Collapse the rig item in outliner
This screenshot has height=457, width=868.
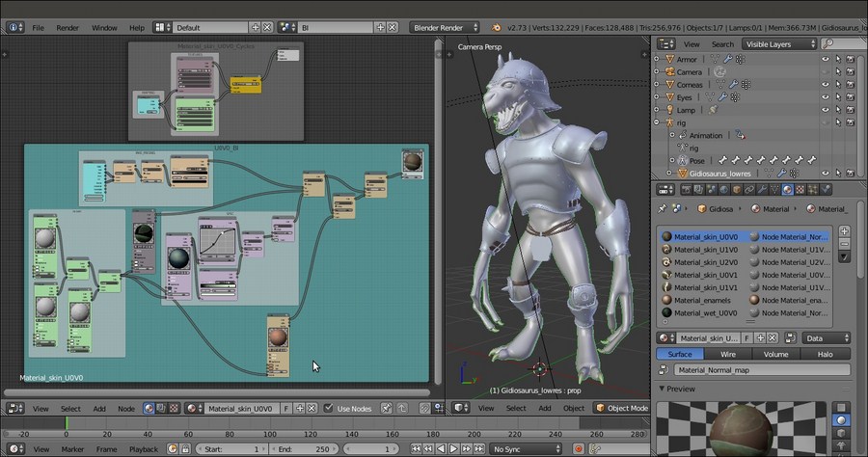point(657,122)
